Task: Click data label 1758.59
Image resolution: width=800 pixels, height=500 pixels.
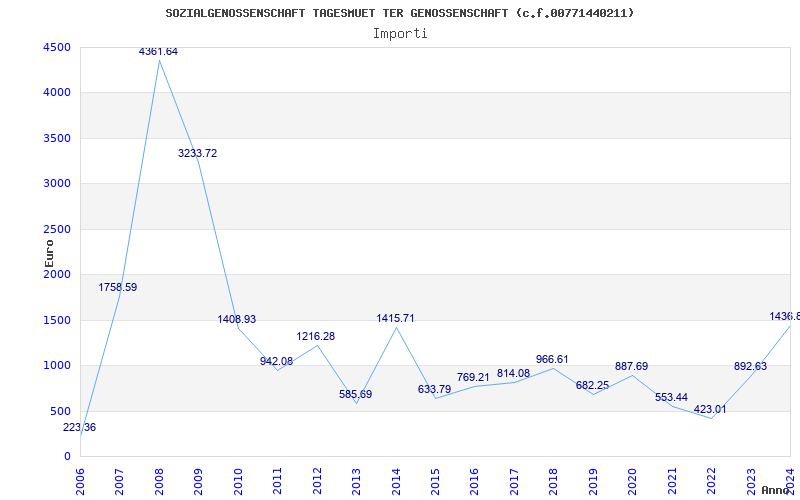Action: pos(118,287)
